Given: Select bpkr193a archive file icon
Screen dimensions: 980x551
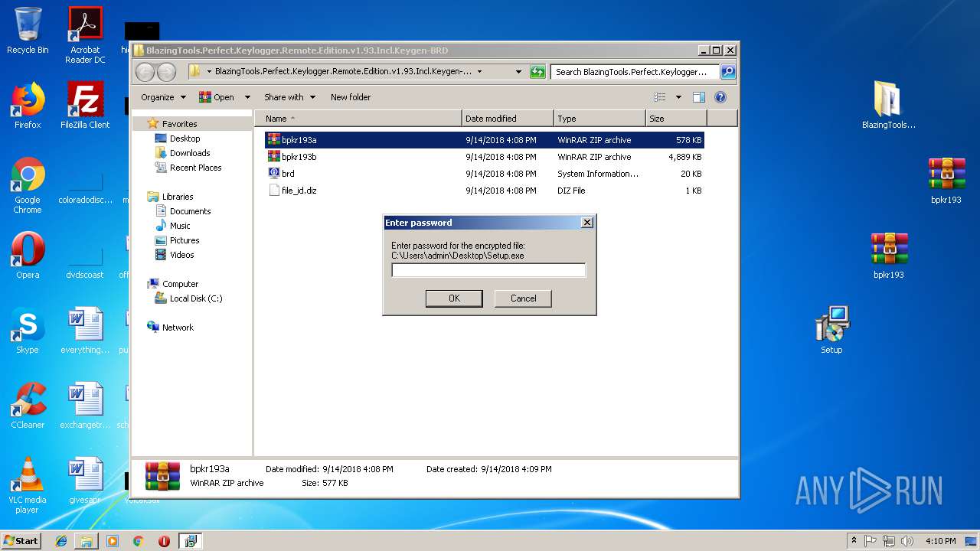Looking at the screenshot, I should (273, 140).
